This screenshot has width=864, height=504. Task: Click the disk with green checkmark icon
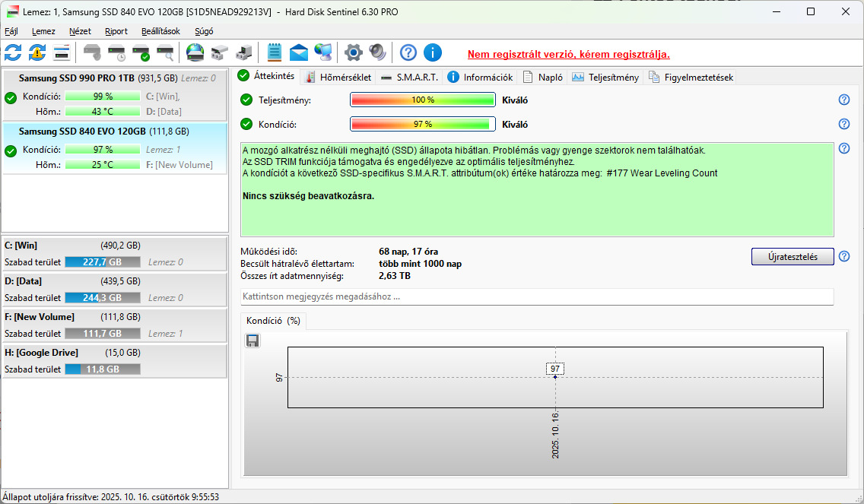coord(141,53)
